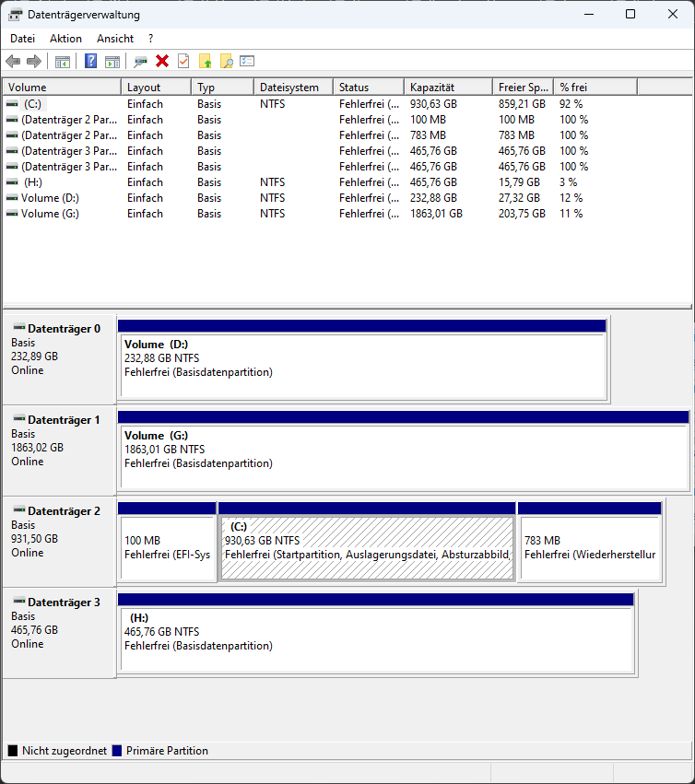This screenshot has width=695, height=784.
Task: Click the drive with magnifier toolbar icon
Action: (141, 62)
